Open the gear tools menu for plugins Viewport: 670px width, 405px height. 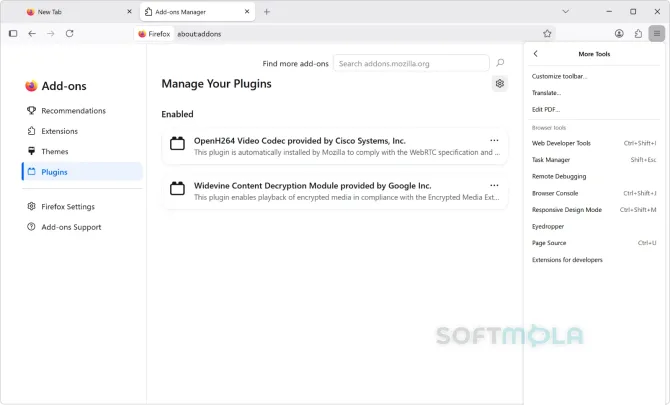[x=500, y=83]
